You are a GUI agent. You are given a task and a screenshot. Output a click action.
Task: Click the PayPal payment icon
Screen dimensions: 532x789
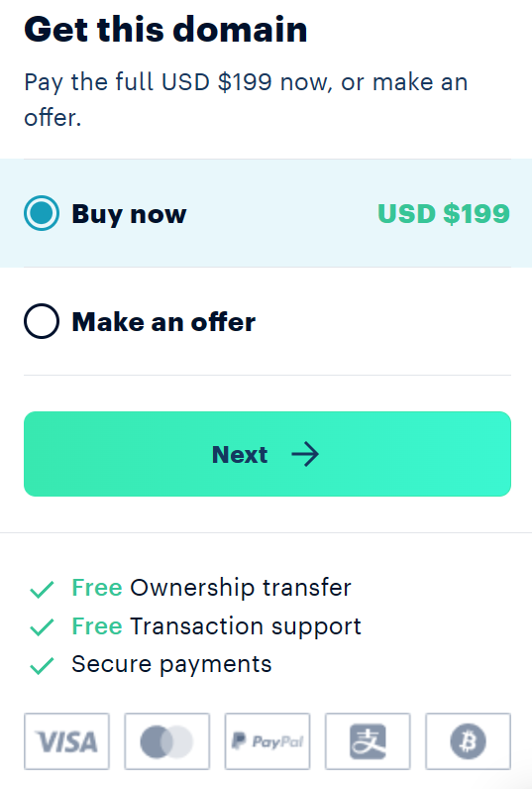point(267,741)
